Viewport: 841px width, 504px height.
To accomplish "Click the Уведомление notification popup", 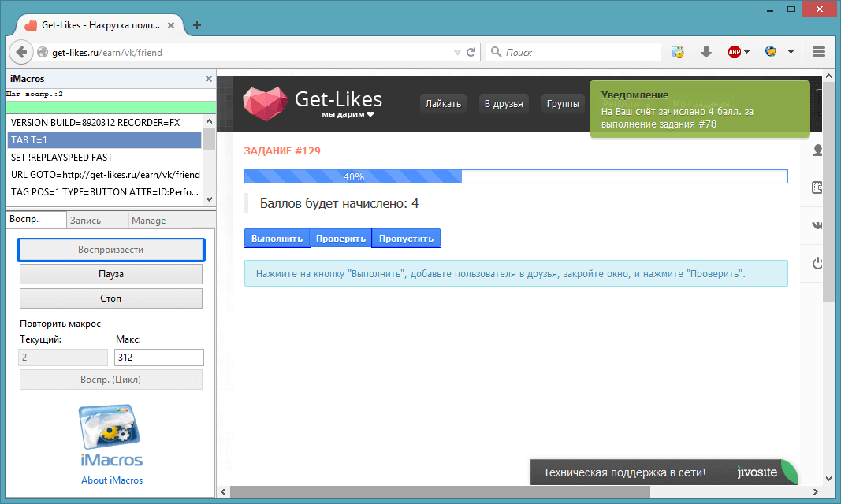I will (x=699, y=109).
